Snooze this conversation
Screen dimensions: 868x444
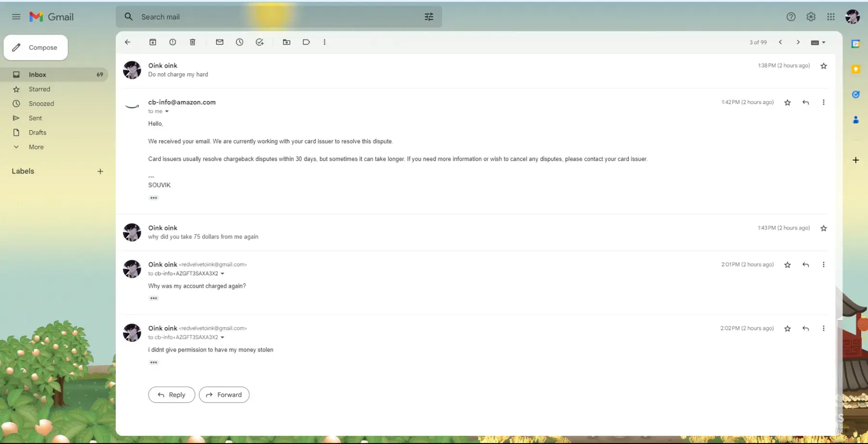point(240,42)
